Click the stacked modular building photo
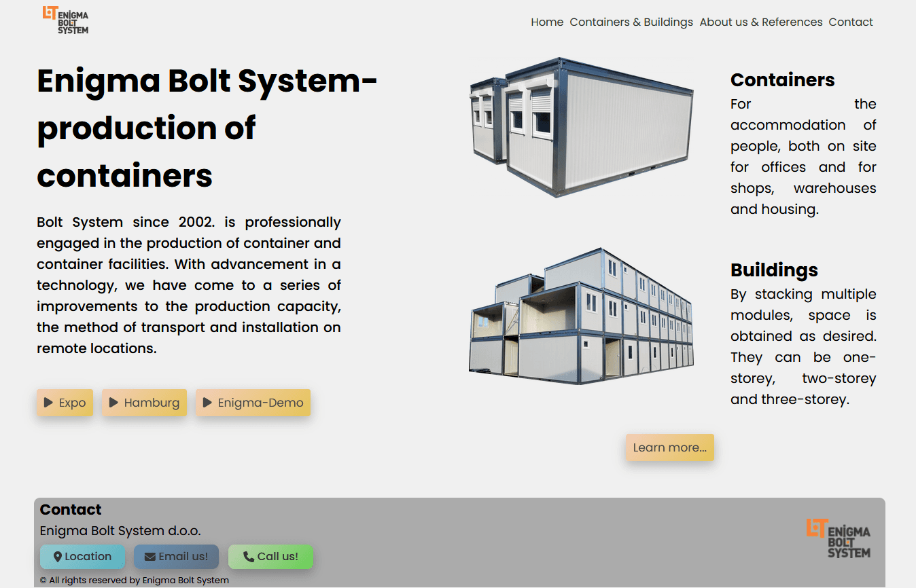 [581, 316]
